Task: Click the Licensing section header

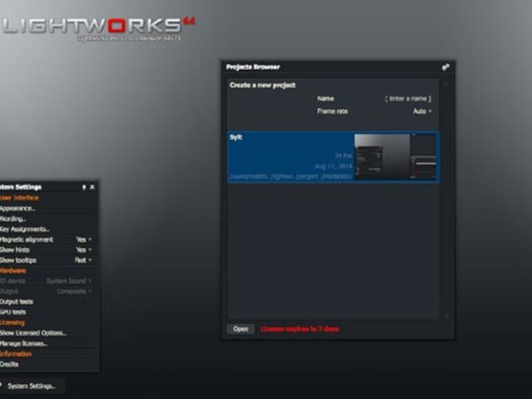Action: (12, 323)
